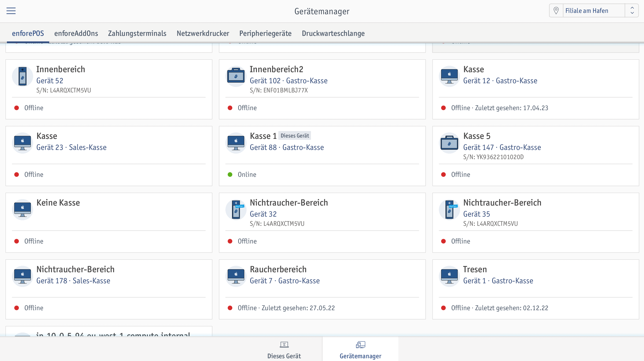Image resolution: width=644 pixels, height=361 pixels.
Task: Click the red Offline dot on Keine Kasse
Action: [17, 241]
